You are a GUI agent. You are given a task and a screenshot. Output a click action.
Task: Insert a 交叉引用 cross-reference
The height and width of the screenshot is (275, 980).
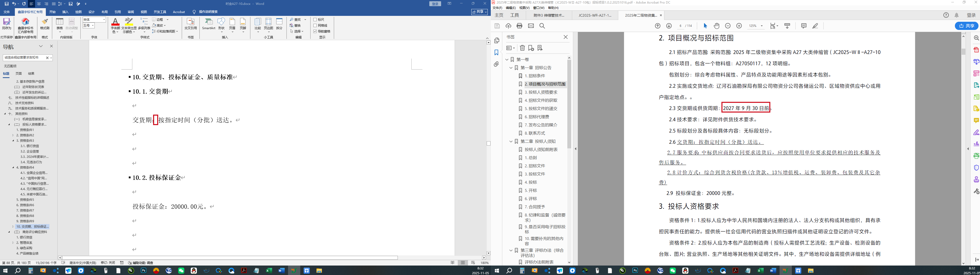pos(190,24)
